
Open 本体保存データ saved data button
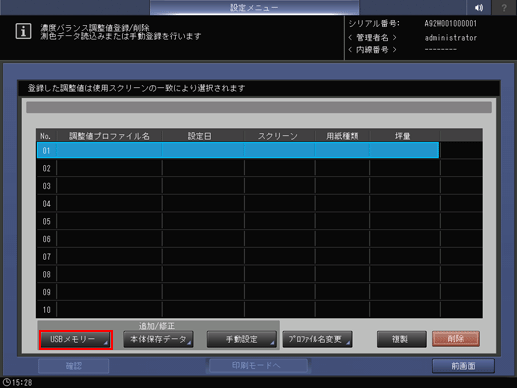tap(158, 340)
